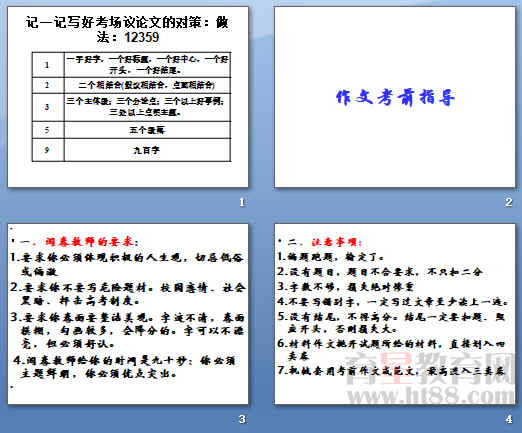Click slide 4 item 7 about 套用范文
Screen dimensions: 522x433
tap(392, 371)
